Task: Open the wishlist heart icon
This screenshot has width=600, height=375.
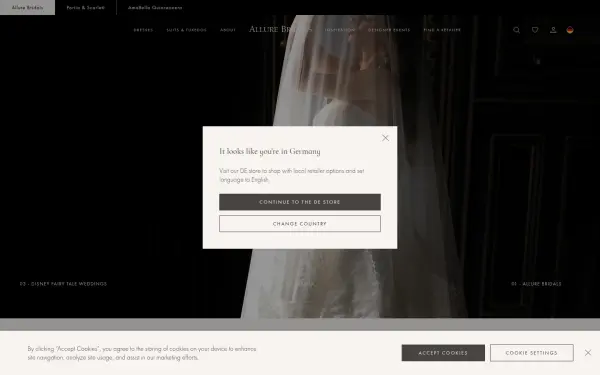Action: pyautogui.click(x=535, y=30)
